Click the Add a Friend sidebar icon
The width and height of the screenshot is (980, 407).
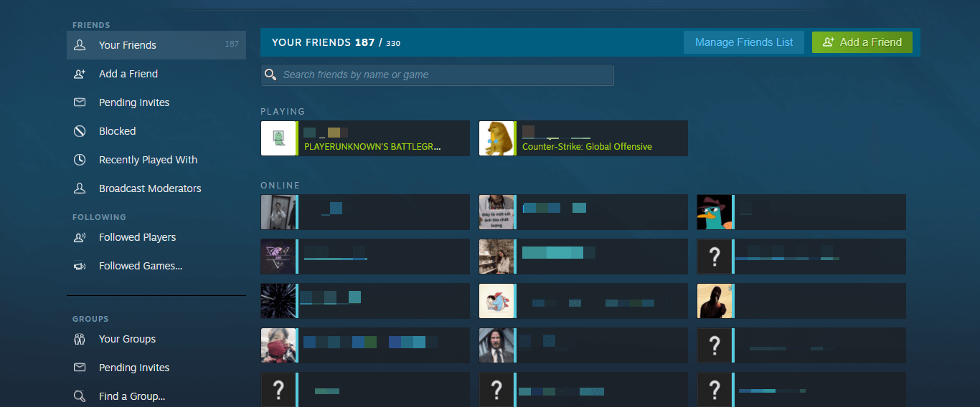[x=80, y=74]
